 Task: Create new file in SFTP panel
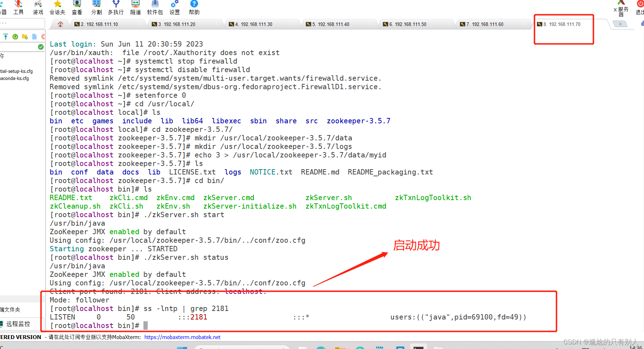[x=34, y=37]
